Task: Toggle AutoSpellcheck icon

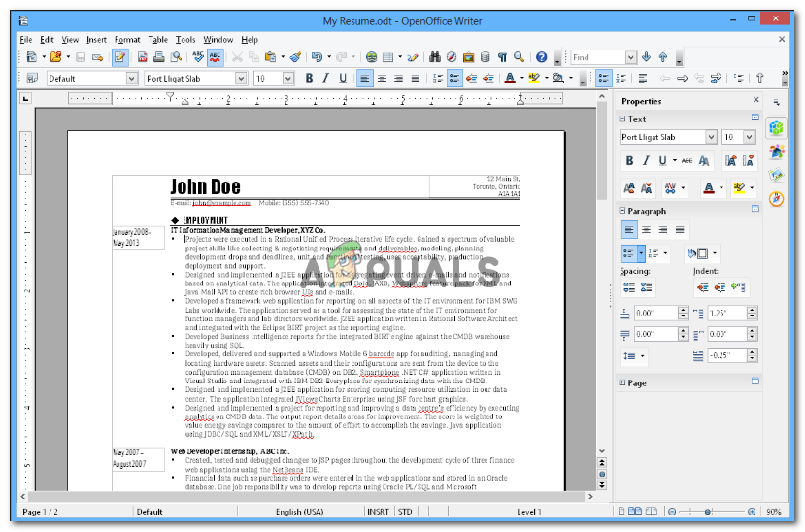Action: [216, 57]
